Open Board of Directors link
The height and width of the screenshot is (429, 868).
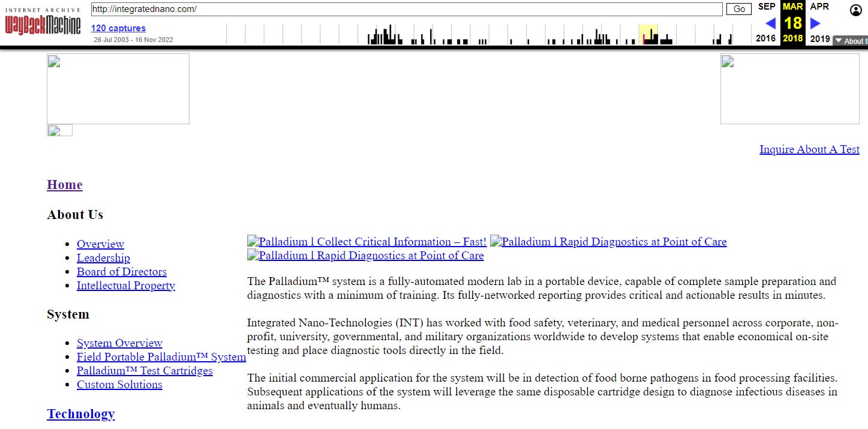click(x=122, y=272)
